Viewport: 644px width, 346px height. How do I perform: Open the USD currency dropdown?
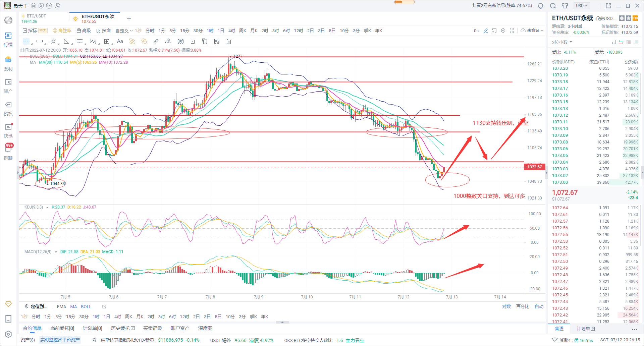click(582, 6)
